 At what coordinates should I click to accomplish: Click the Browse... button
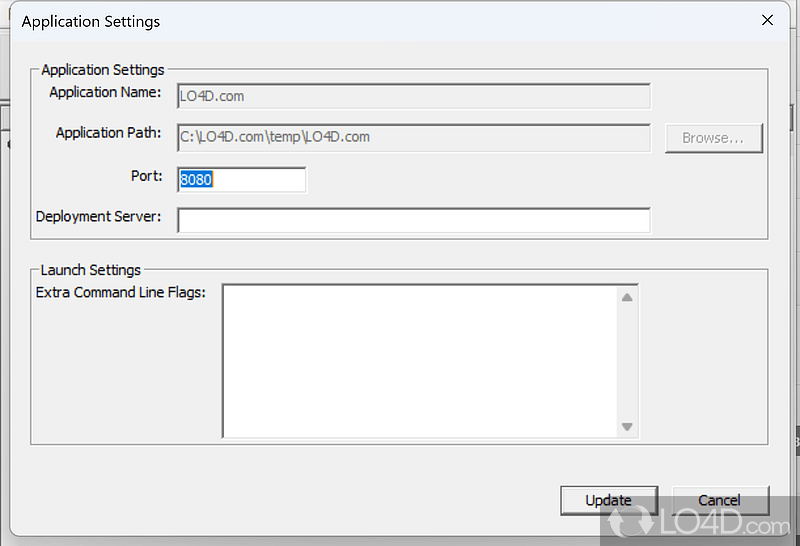713,138
